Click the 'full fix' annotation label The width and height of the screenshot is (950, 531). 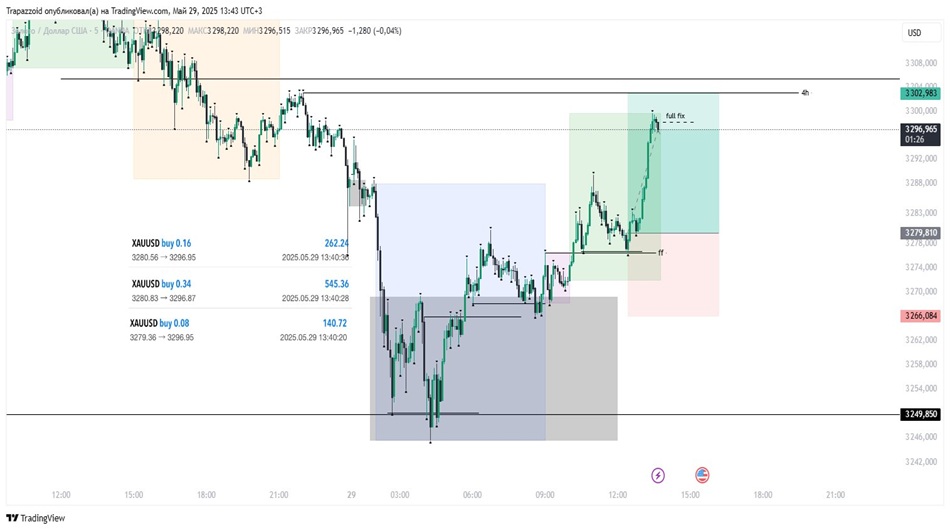pyautogui.click(x=675, y=116)
